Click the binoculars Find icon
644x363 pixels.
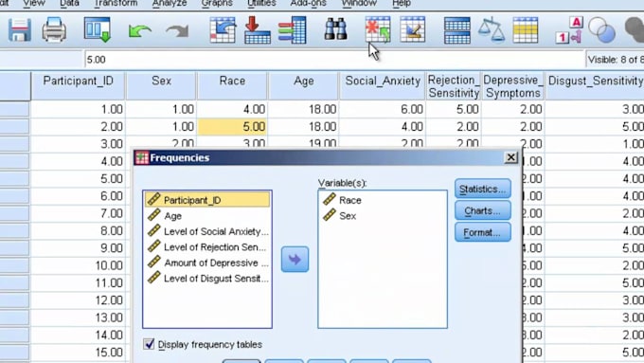335,28
